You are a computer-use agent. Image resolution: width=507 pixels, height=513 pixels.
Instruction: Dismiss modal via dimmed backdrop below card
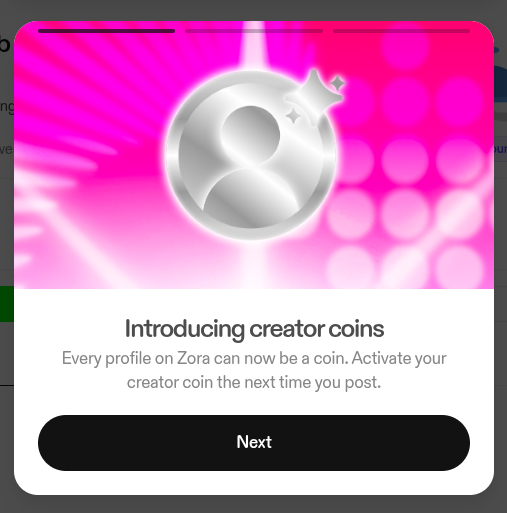tap(253, 505)
